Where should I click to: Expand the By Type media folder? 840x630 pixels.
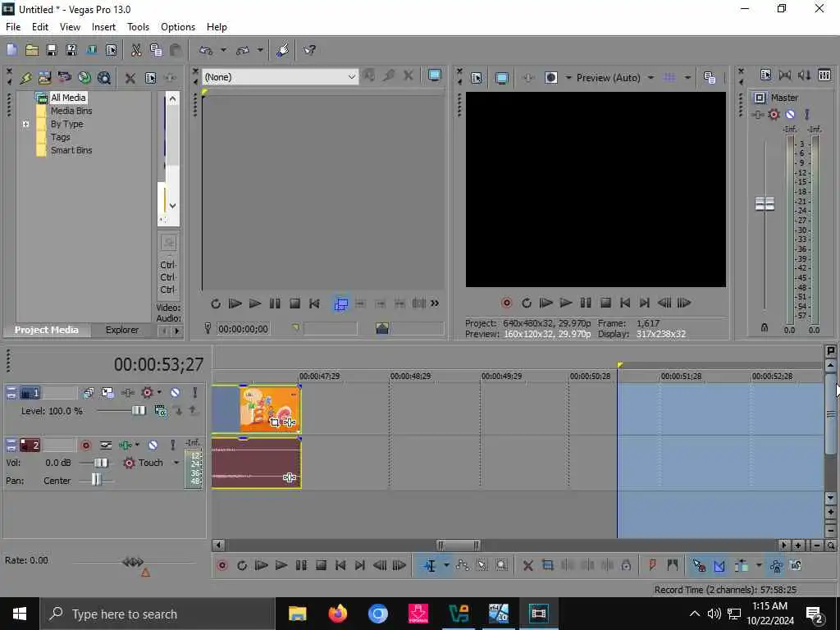(x=25, y=125)
